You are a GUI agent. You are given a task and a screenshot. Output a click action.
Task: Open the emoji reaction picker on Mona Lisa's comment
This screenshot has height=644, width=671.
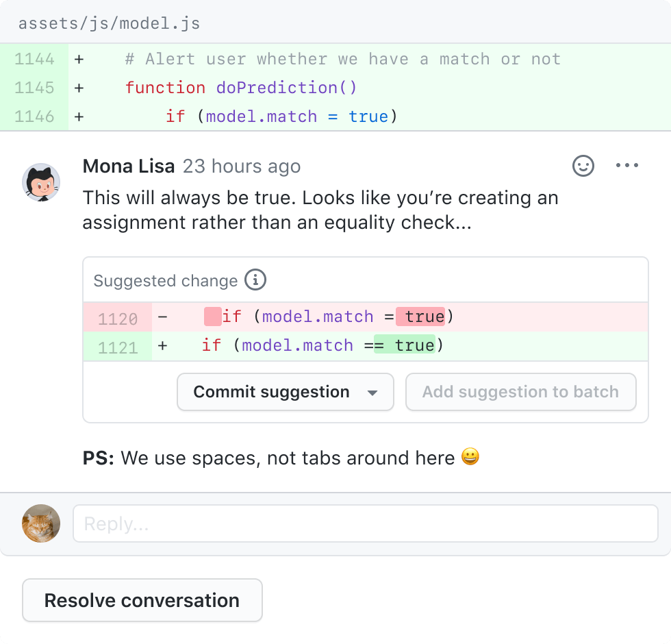point(583,166)
